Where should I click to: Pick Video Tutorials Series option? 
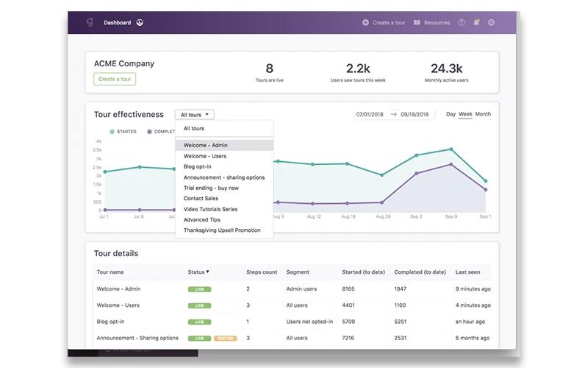click(224, 209)
